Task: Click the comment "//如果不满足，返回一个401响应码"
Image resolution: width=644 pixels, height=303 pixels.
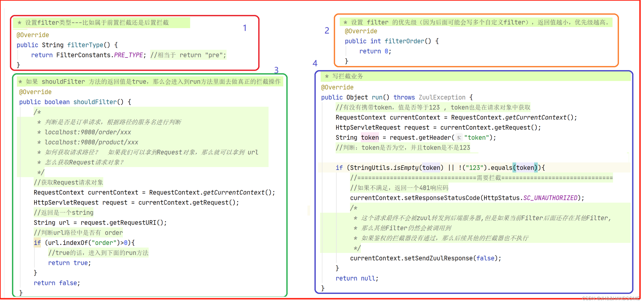Action: point(399,188)
